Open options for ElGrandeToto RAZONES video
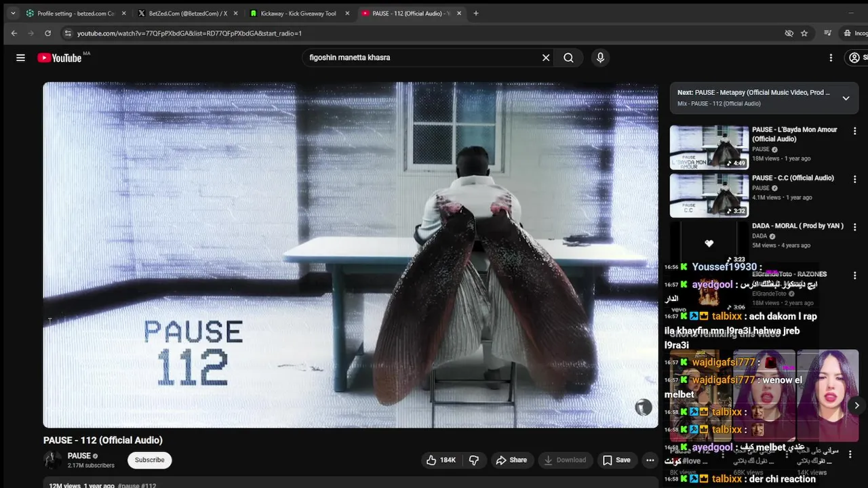 (x=854, y=276)
